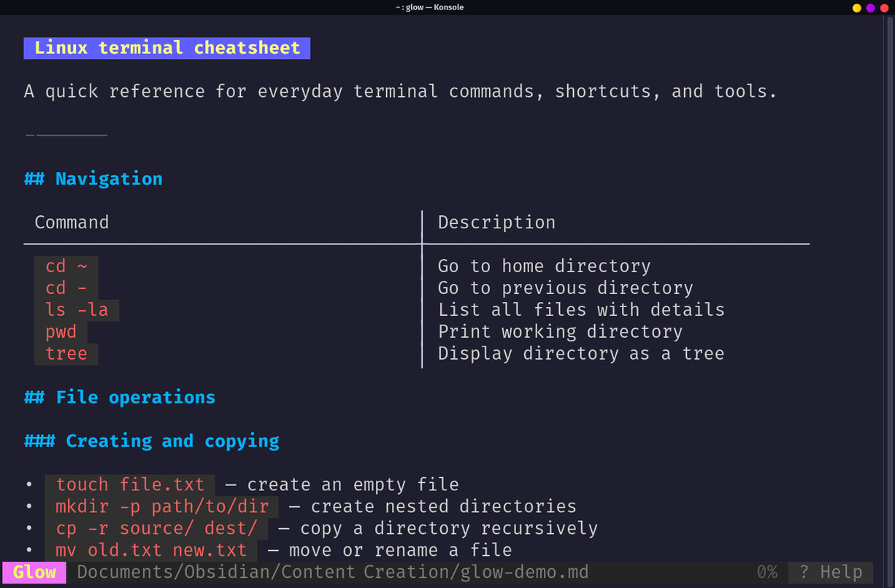
Task: Click the 'mv old.txt new.txt' code snippet
Action: (x=151, y=550)
